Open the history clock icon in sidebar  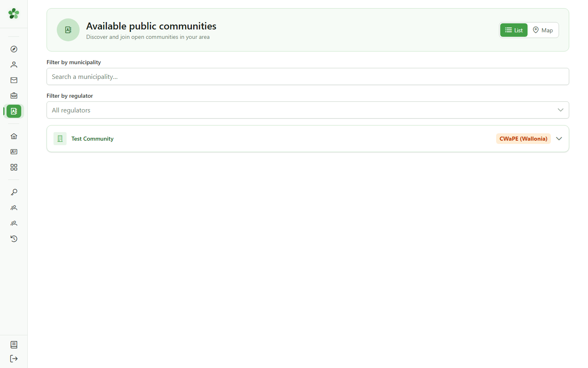(x=14, y=239)
